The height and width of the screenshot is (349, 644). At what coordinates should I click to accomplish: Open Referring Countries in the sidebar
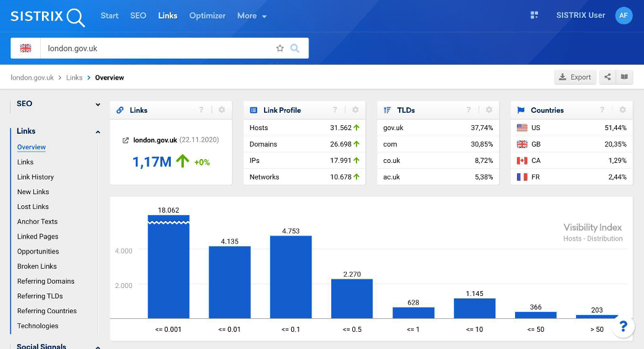[47, 311]
